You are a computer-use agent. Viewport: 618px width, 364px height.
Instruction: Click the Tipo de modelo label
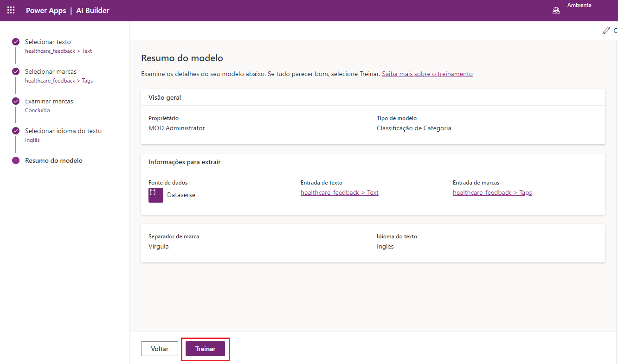[x=397, y=118]
